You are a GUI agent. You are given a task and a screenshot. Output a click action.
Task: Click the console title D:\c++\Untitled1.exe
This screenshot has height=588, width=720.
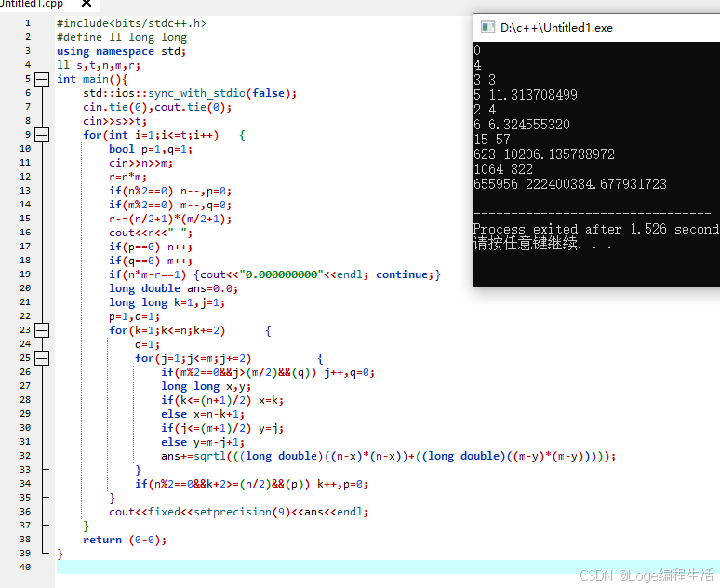coord(556,28)
